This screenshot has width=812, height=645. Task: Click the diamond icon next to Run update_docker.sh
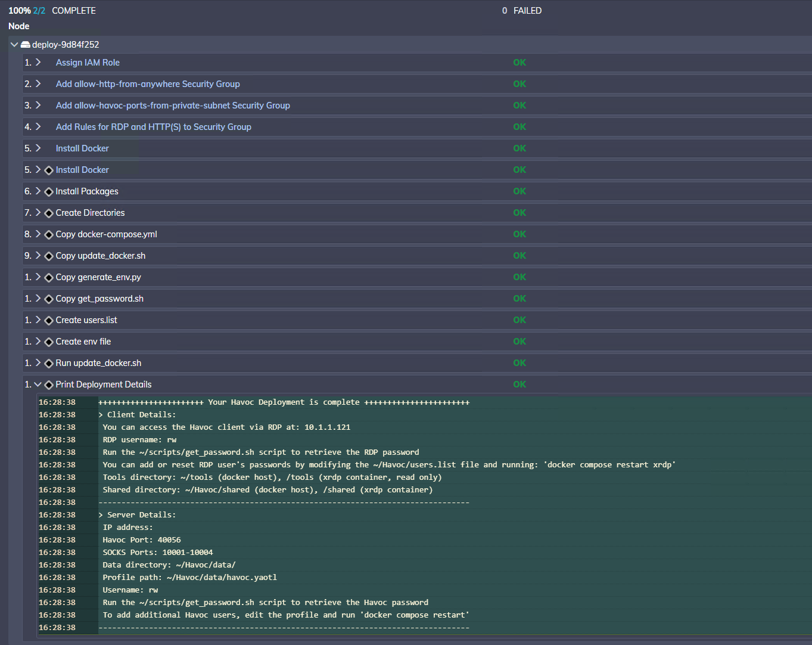click(x=49, y=364)
